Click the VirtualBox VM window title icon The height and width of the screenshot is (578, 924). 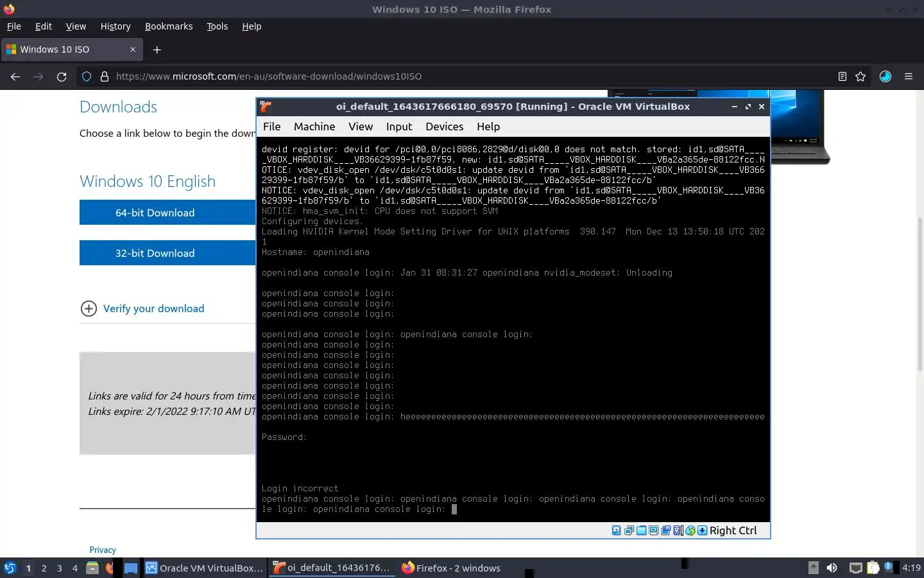coord(266,107)
